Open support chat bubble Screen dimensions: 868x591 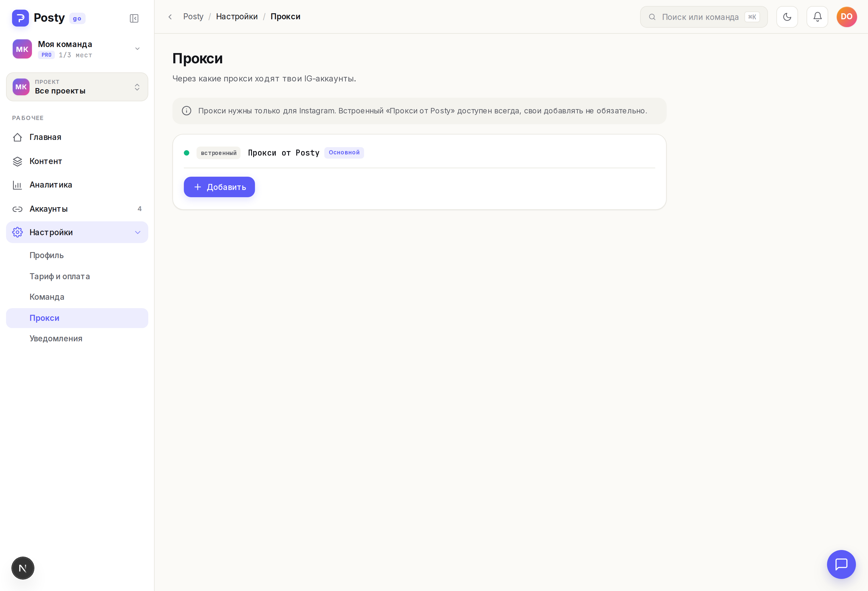[841, 564]
